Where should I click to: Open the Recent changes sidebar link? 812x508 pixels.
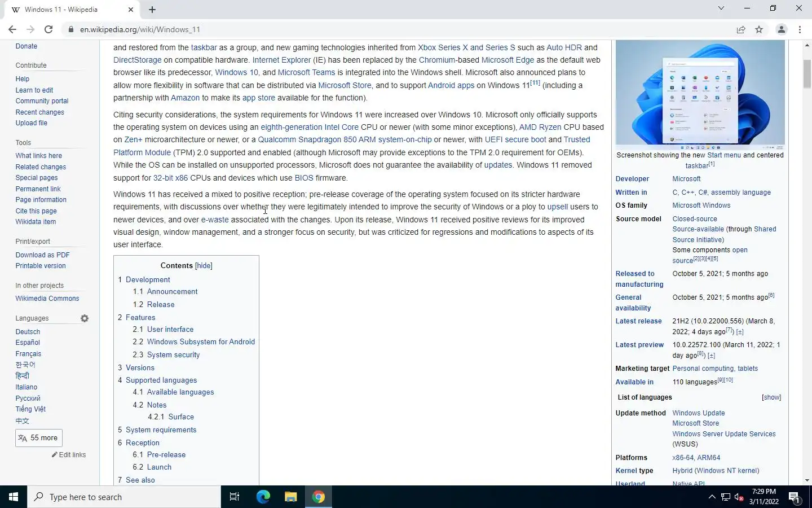40,112
